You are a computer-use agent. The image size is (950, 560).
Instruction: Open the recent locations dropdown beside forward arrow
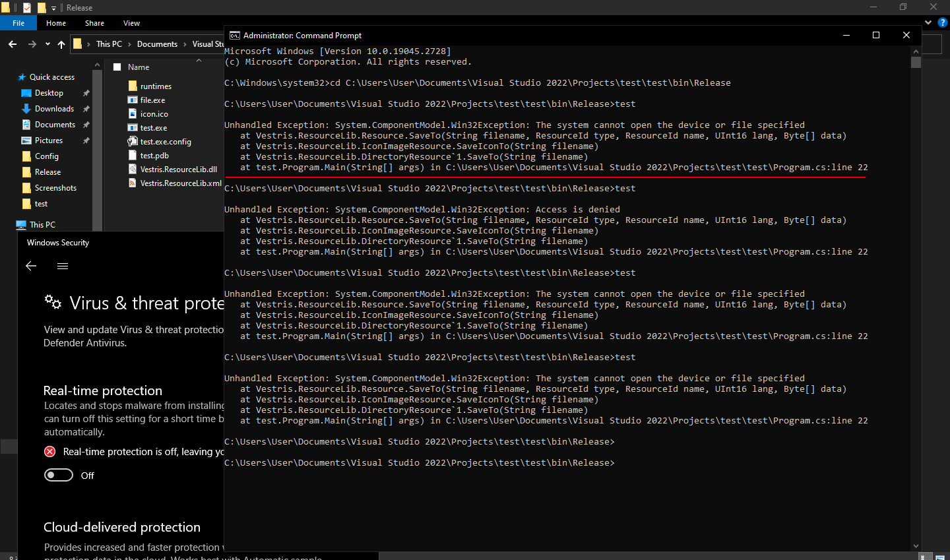47,44
